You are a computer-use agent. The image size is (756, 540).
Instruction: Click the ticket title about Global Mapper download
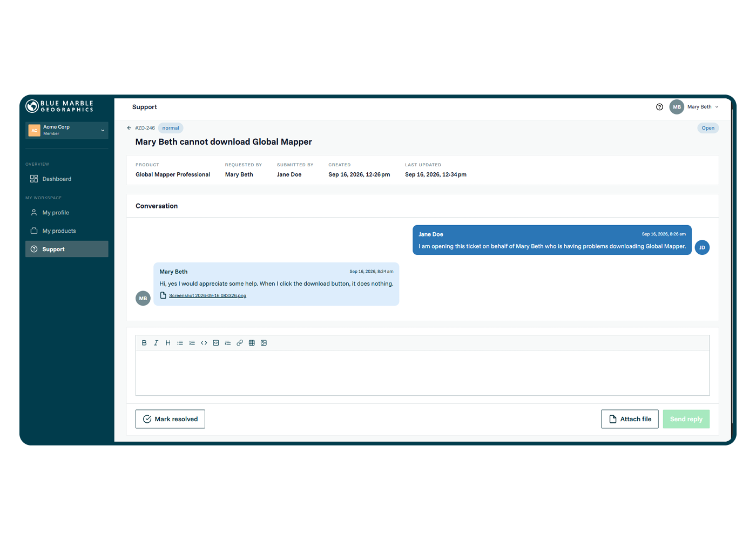(x=224, y=142)
